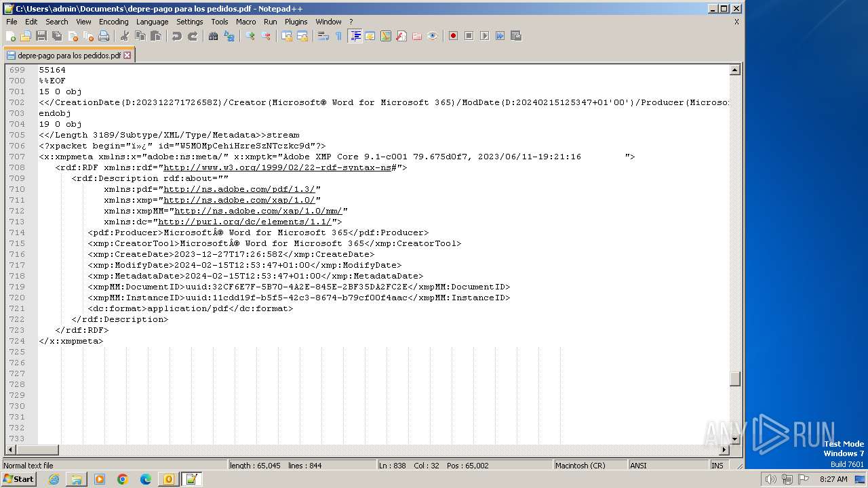Undo the last edit via toolbar arrow

177,36
